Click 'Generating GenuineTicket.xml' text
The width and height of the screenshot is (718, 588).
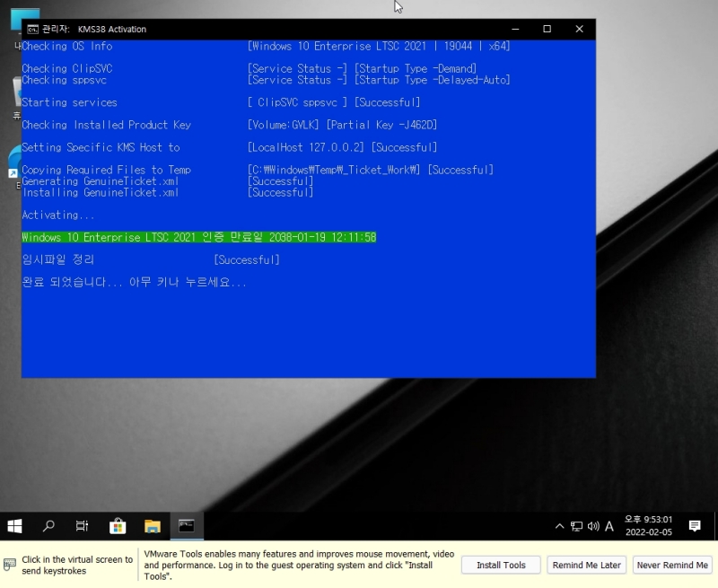point(101,181)
